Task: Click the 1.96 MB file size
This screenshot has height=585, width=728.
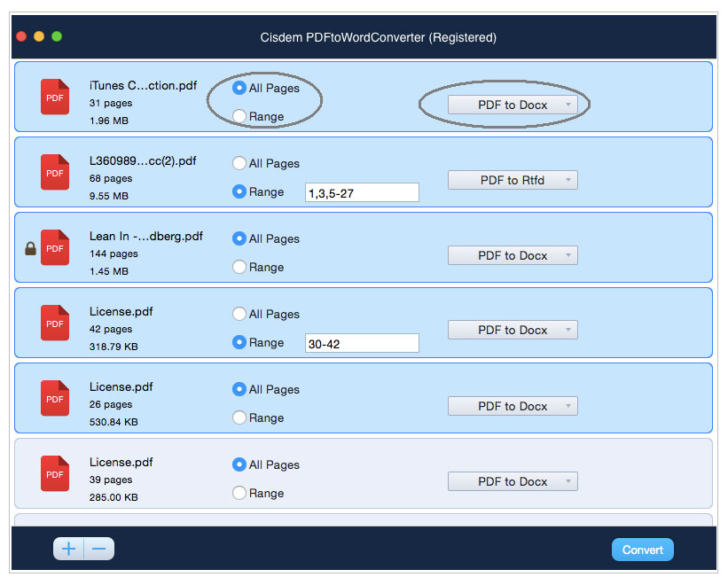Action: coord(109,121)
